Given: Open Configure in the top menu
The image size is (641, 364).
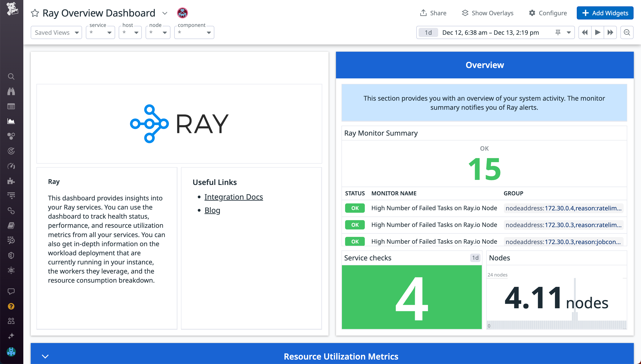Looking at the screenshot, I should [548, 13].
